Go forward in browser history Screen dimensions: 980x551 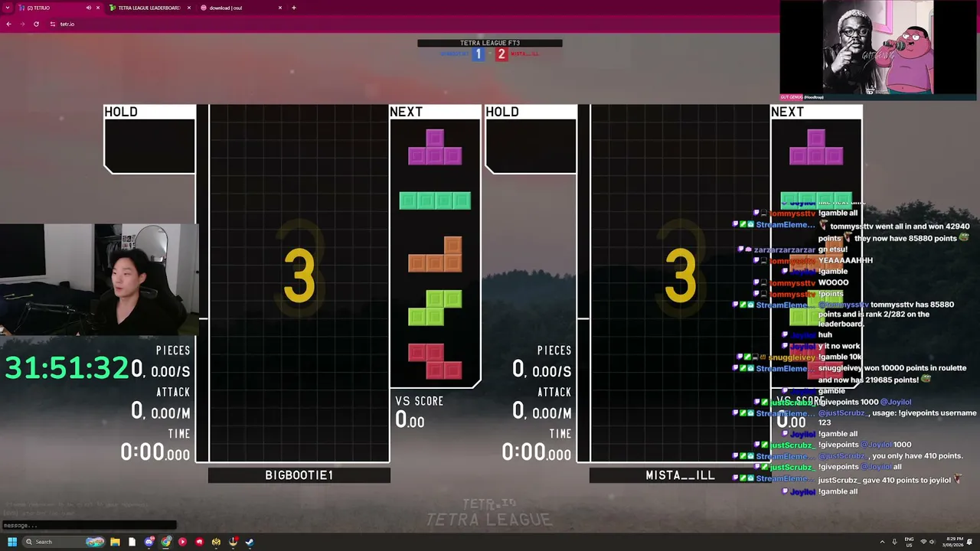(22, 24)
